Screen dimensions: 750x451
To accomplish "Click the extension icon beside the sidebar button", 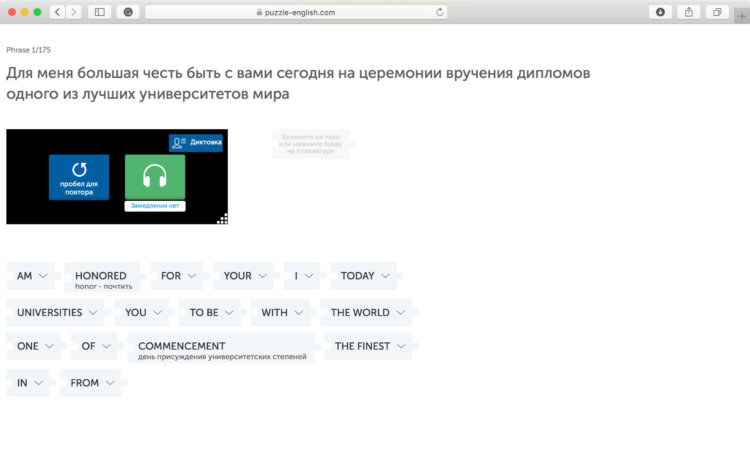I will pos(128,12).
